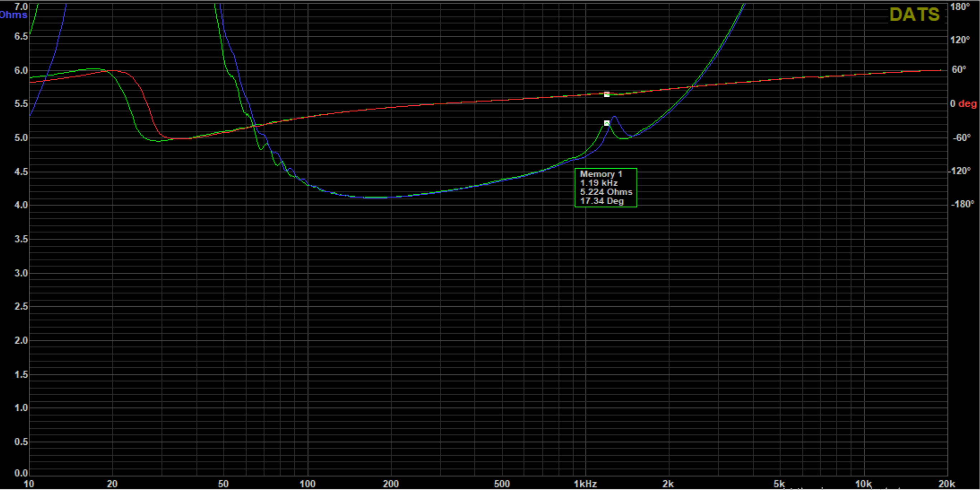Image resolution: width=980 pixels, height=490 pixels.
Task: Click the "5.224 Ohms" readout value
Action: coord(606,192)
